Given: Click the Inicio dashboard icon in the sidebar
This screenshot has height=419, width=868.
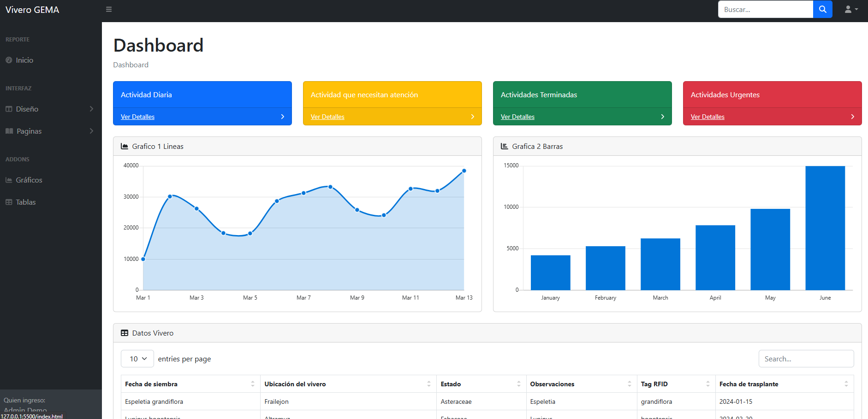Looking at the screenshot, I should (x=9, y=60).
